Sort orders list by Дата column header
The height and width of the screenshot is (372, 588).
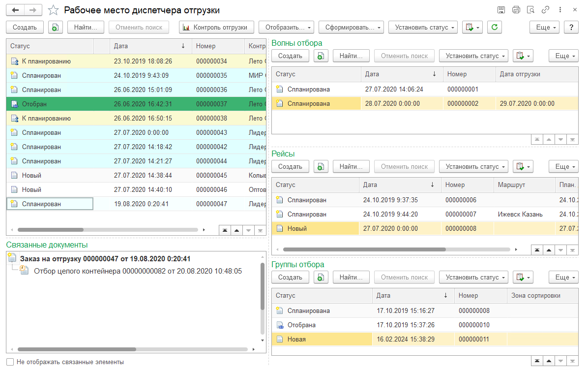pos(150,46)
